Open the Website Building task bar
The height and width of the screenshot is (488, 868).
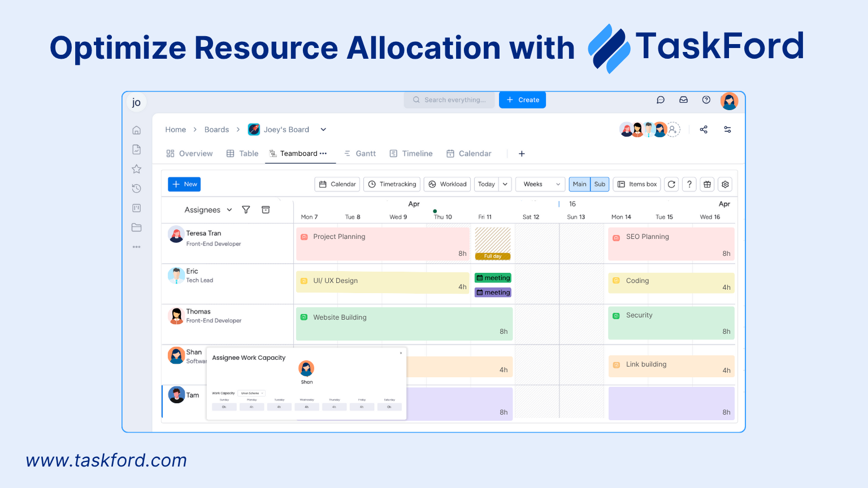click(x=404, y=324)
